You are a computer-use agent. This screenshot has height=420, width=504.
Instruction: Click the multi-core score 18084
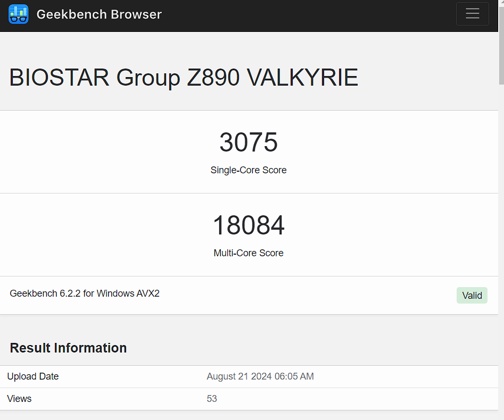249,225
